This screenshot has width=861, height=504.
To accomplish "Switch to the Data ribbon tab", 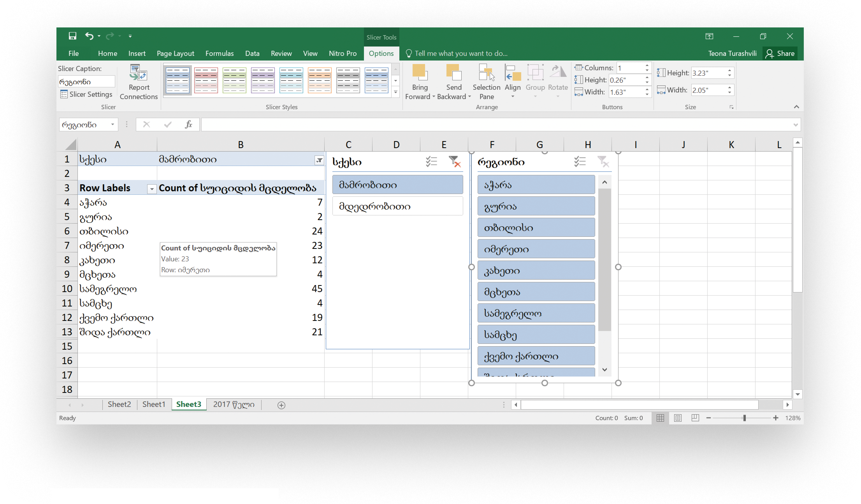I will tap(252, 53).
